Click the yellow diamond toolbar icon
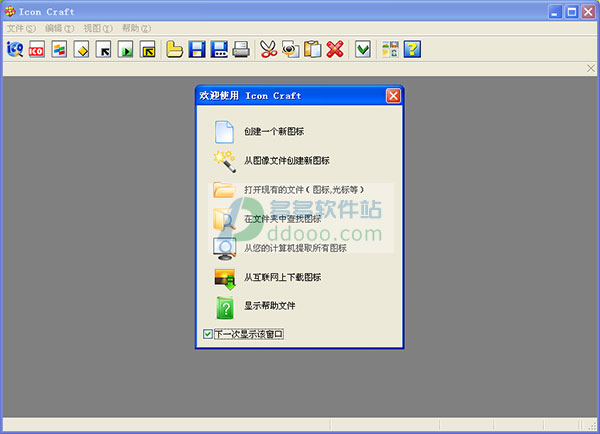 point(81,49)
